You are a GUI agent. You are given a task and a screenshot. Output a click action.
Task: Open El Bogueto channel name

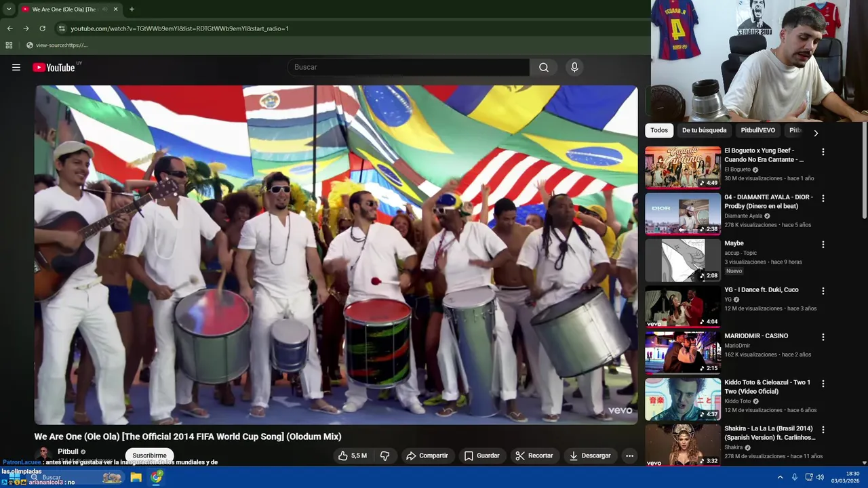pos(737,169)
